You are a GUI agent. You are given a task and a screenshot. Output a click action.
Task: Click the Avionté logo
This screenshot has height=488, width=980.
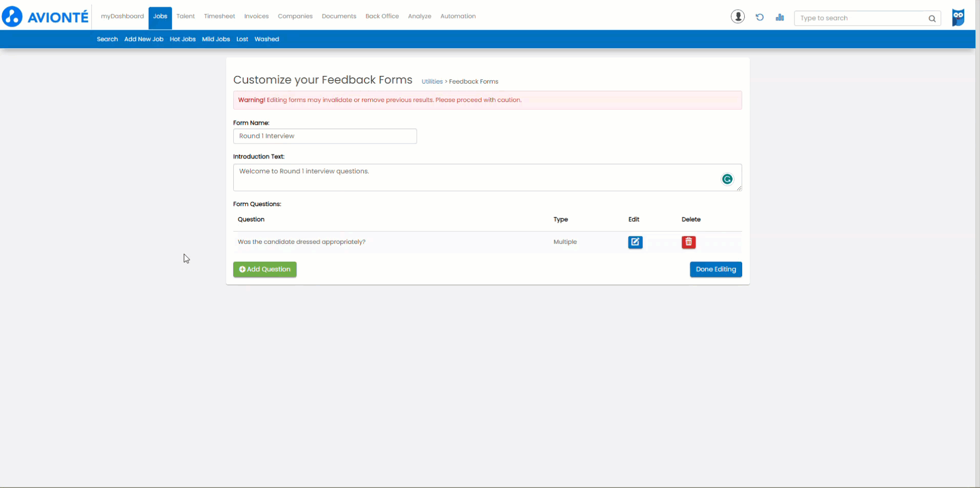click(45, 17)
